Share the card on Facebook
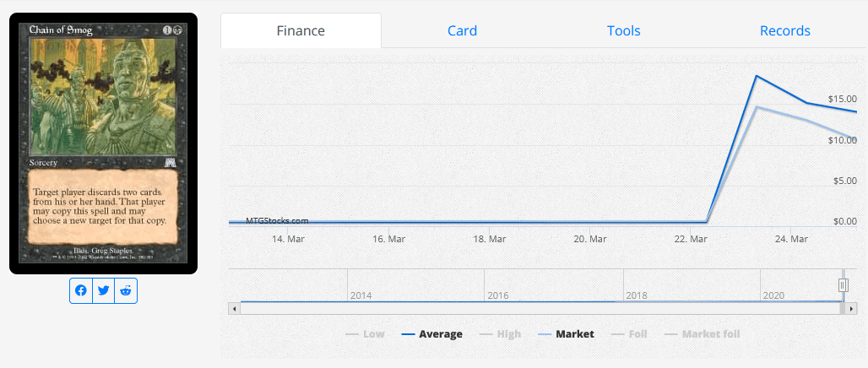The height and width of the screenshot is (368, 868). click(81, 290)
